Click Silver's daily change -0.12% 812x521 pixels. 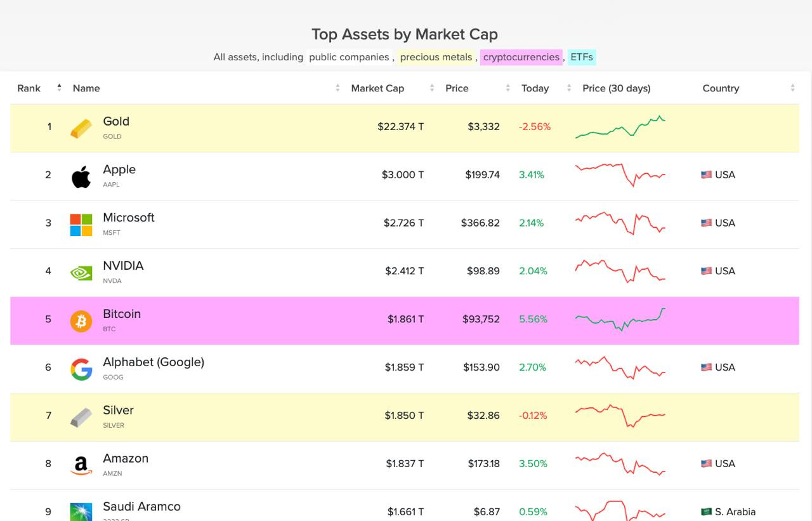point(533,416)
